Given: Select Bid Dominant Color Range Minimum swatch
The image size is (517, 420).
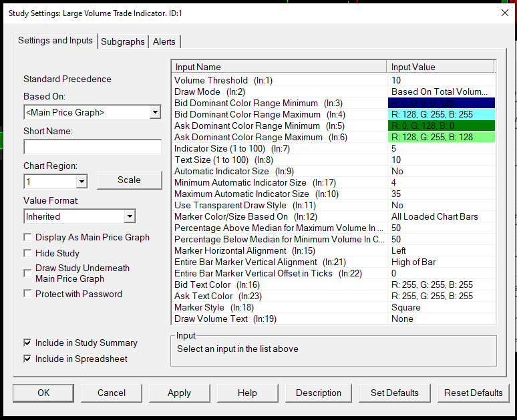Looking at the screenshot, I should [441, 103].
